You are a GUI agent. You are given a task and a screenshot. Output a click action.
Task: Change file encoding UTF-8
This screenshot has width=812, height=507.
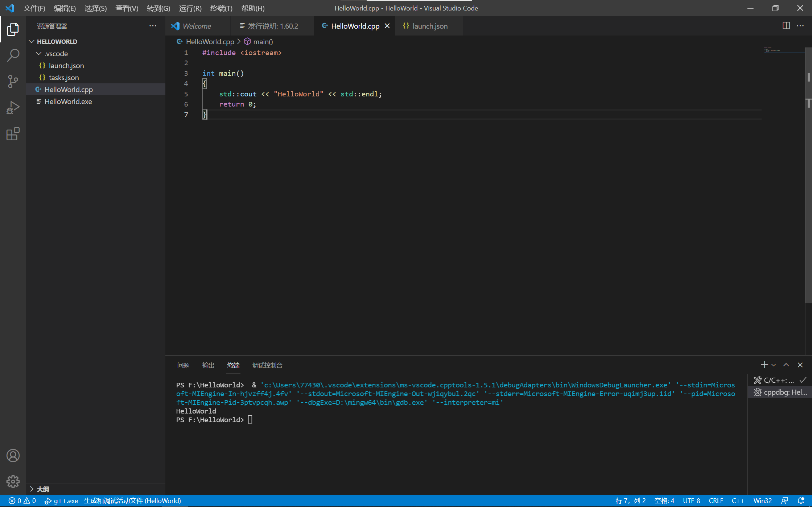coord(692,501)
